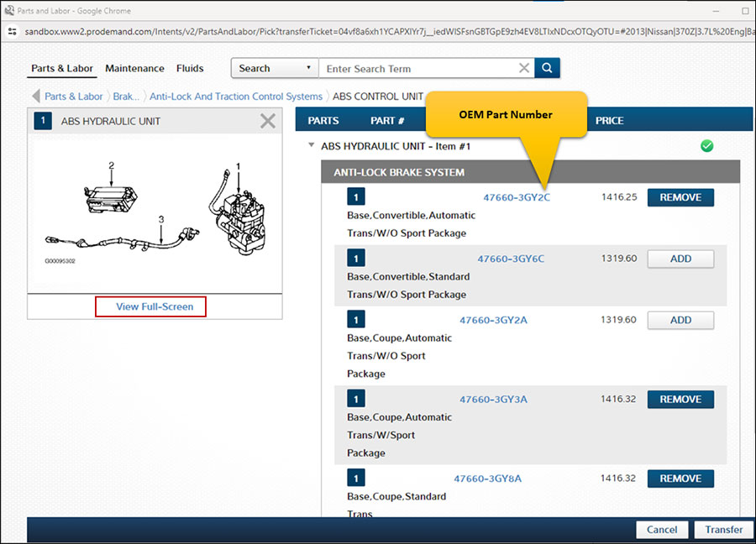Collapse the ABS Hydraulic Unit Item #1 row

point(312,145)
